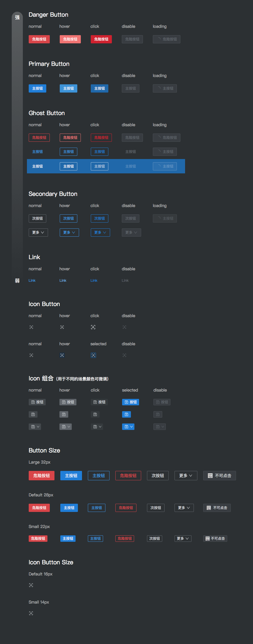Click the selected icon button with blue outline

(x=93, y=355)
